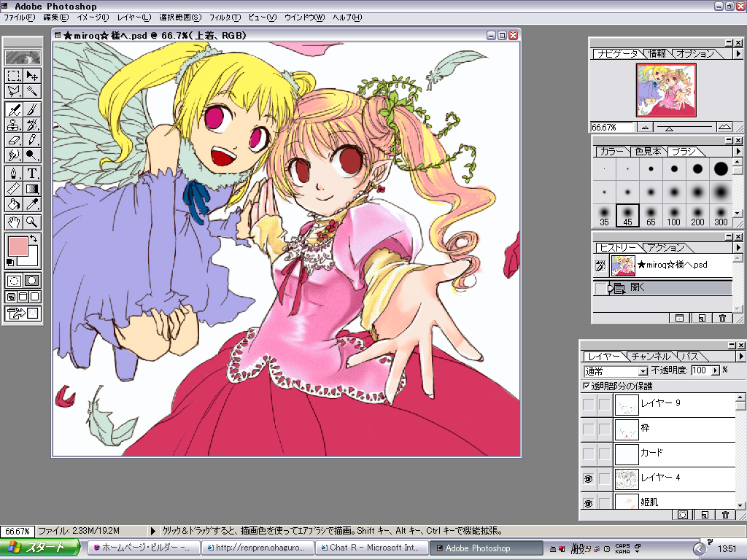This screenshot has height=560, width=747.
Task: Select the History Brush tool
Action: [31, 125]
